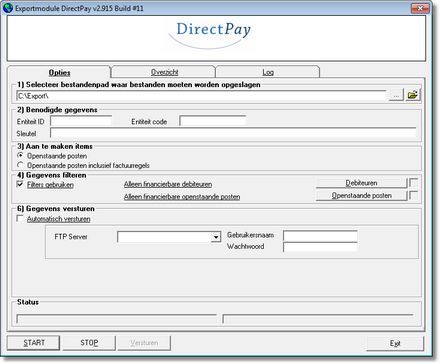
Task: Click the Exit button
Action: [x=395, y=343]
